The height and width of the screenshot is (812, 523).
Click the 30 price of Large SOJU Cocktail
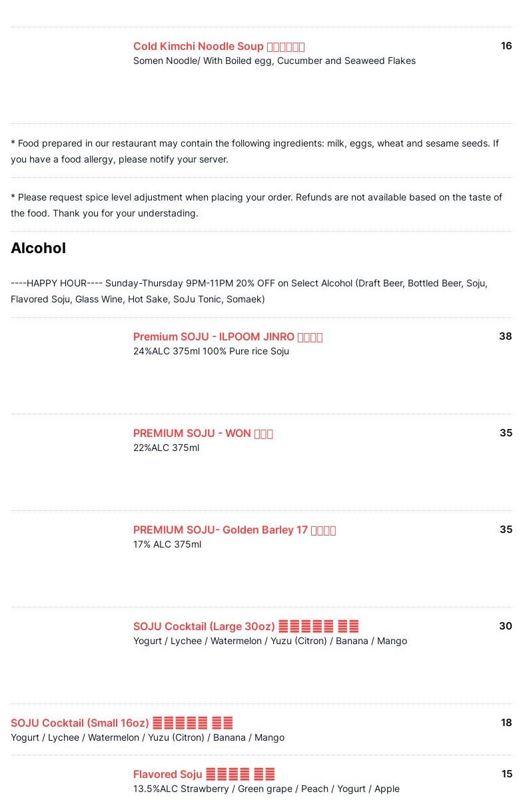(x=505, y=626)
